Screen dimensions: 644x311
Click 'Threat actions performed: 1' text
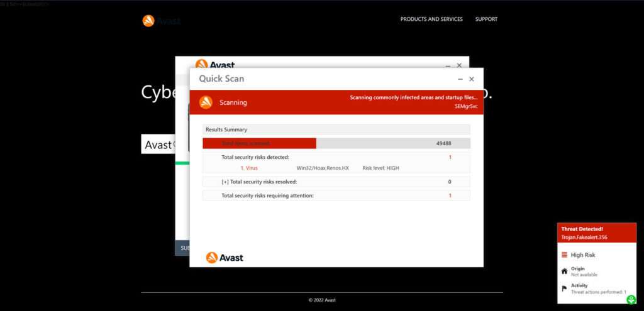click(x=599, y=292)
